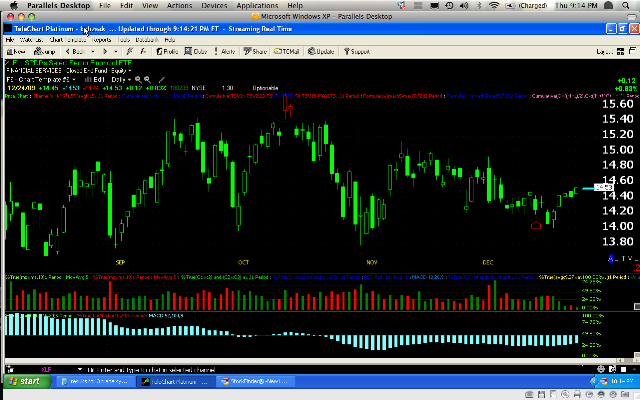Viewport: 640px width, 400px height.
Task: Click the Optionable label in data row
Action: coord(265,88)
